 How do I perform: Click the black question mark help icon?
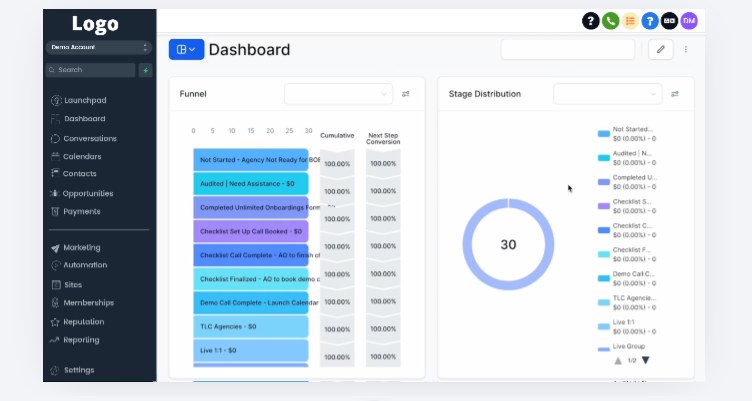(590, 21)
